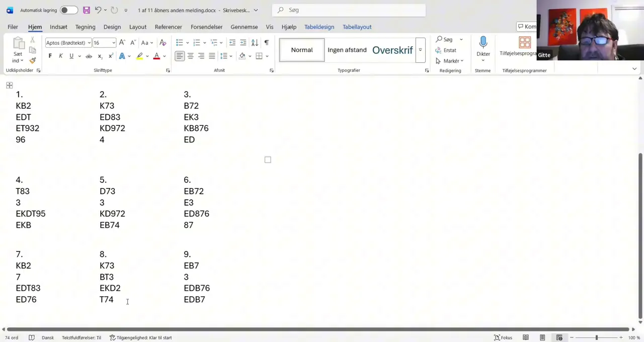Toggle bold formatting (F button)
This screenshot has height=342, width=644.
50,56
